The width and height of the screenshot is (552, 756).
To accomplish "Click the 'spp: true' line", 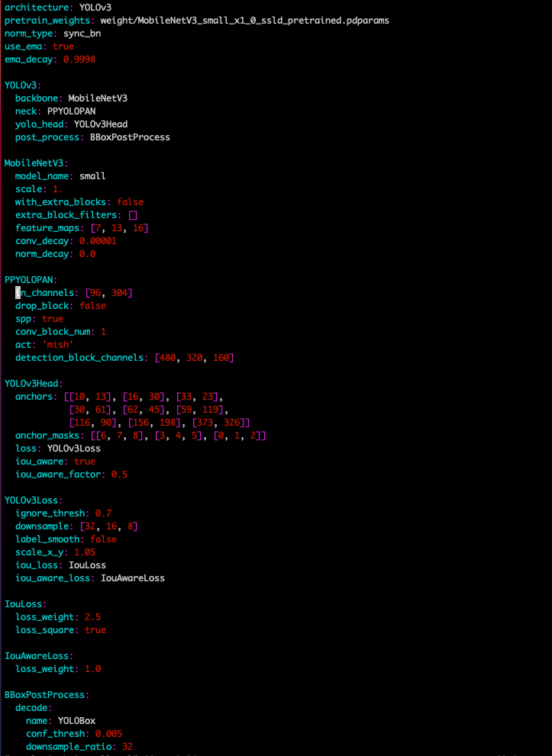I will coord(39,319).
